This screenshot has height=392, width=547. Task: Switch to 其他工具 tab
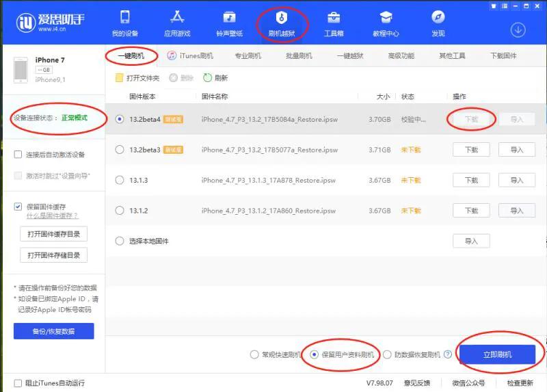click(x=452, y=55)
